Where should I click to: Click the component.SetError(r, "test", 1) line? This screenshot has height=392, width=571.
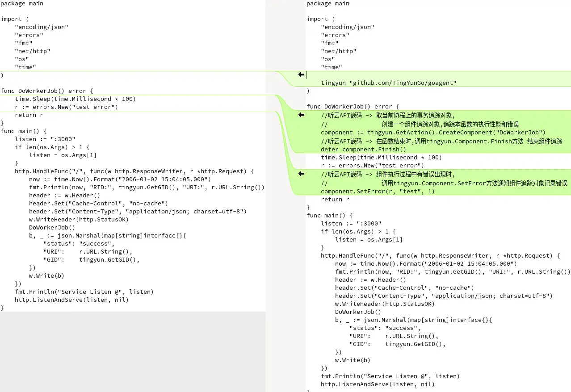point(378,192)
